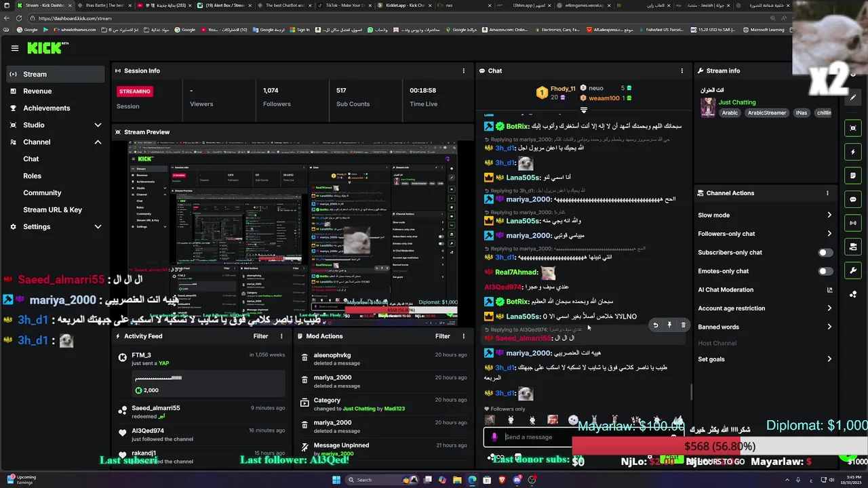Click the ArabicStreamer stream tag
Image resolution: width=868 pixels, height=488 pixels.
pyautogui.click(x=767, y=113)
